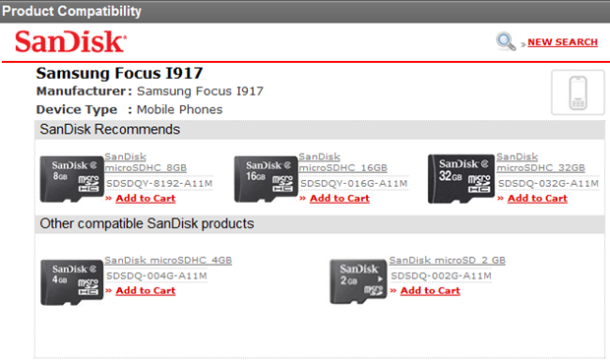Select the 16GB microSDHC card image
Image resolution: width=610 pixels, height=364 pixels.
[266, 179]
